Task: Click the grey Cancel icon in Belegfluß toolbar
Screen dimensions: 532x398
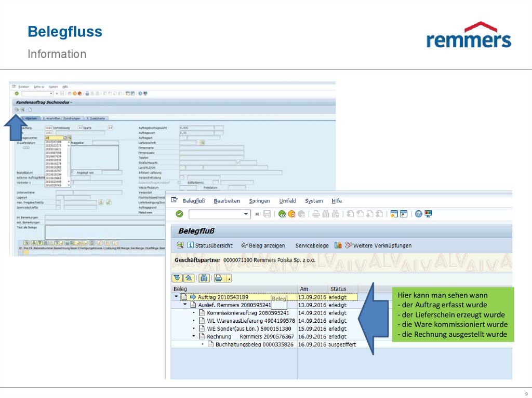Action: click(x=301, y=214)
